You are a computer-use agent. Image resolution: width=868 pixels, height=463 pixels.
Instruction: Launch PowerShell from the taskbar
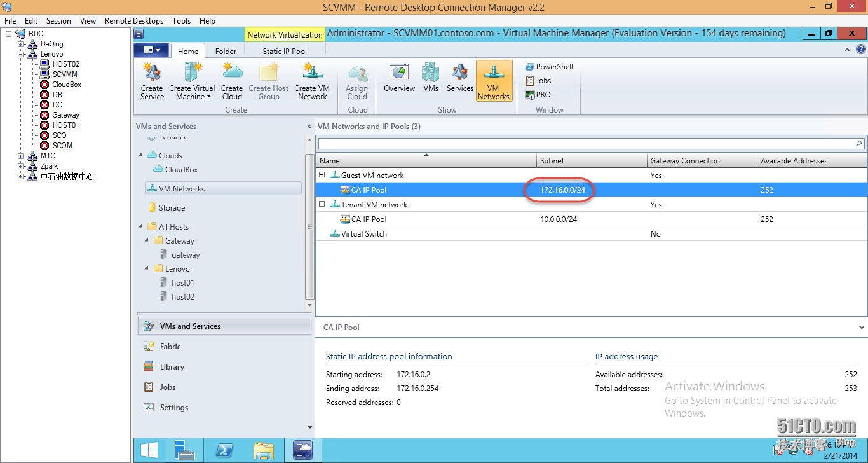pos(224,450)
